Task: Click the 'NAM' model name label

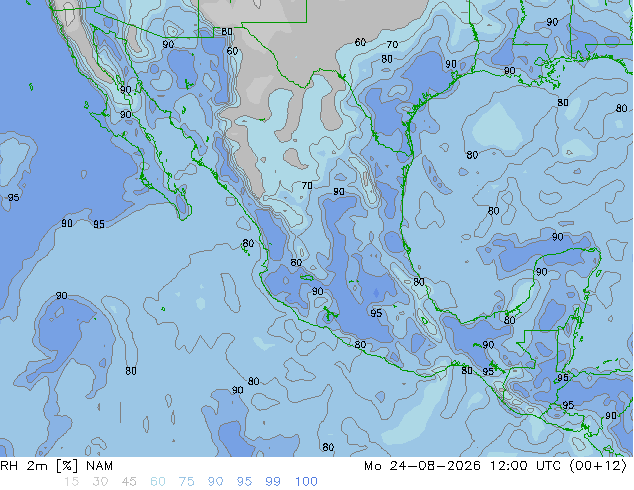Action: (99, 466)
